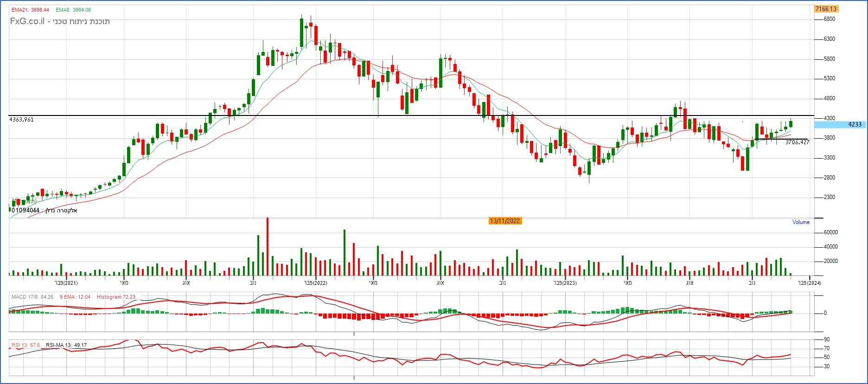The width and height of the screenshot is (868, 384).
Task: Click the 2021 date axis label
Action: 66,283
